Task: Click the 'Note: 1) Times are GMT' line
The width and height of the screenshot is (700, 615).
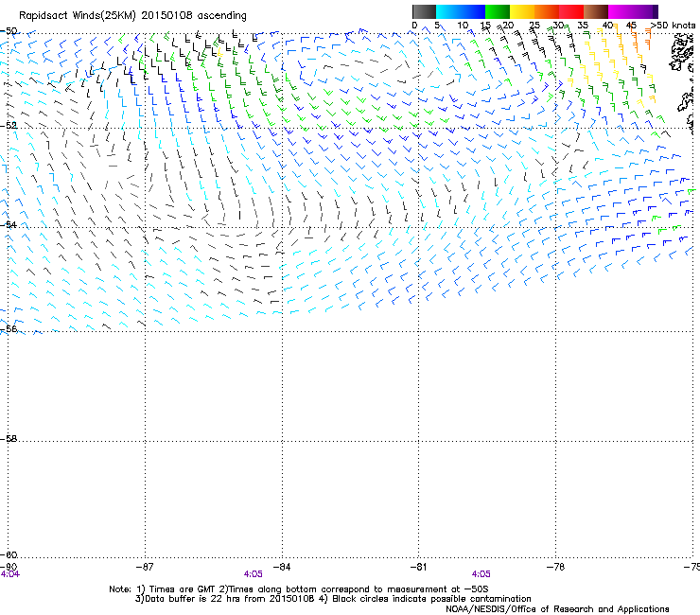Action: pos(299,589)
